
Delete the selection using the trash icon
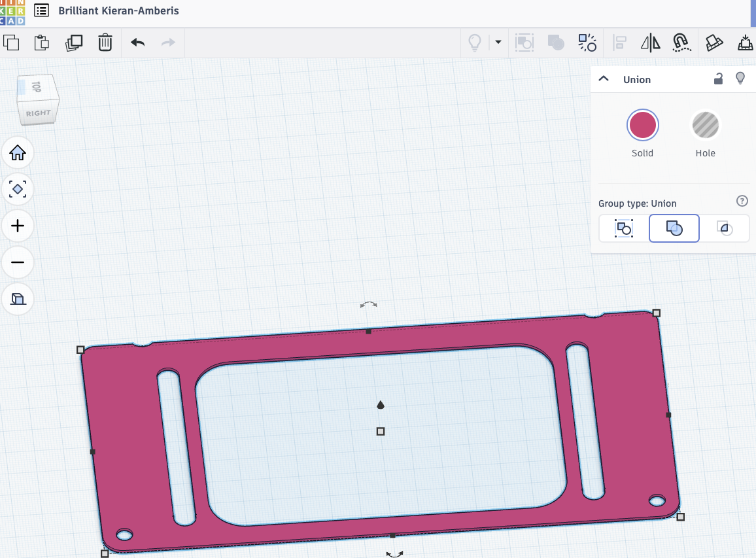coord(105,42)
